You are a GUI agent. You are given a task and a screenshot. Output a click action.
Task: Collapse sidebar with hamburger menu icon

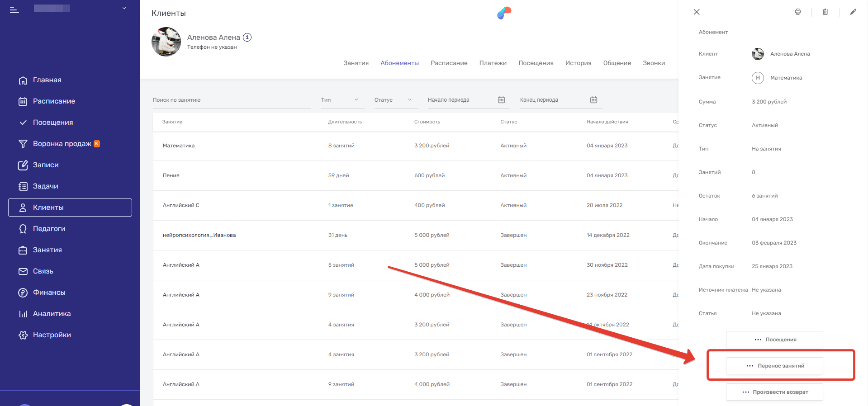coord(14,9)
